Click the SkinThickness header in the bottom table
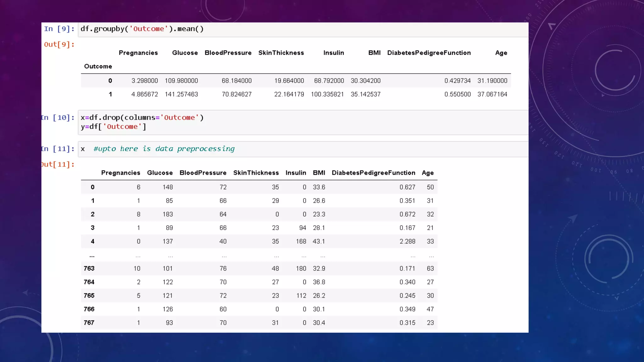 click(x=256, y=173)
